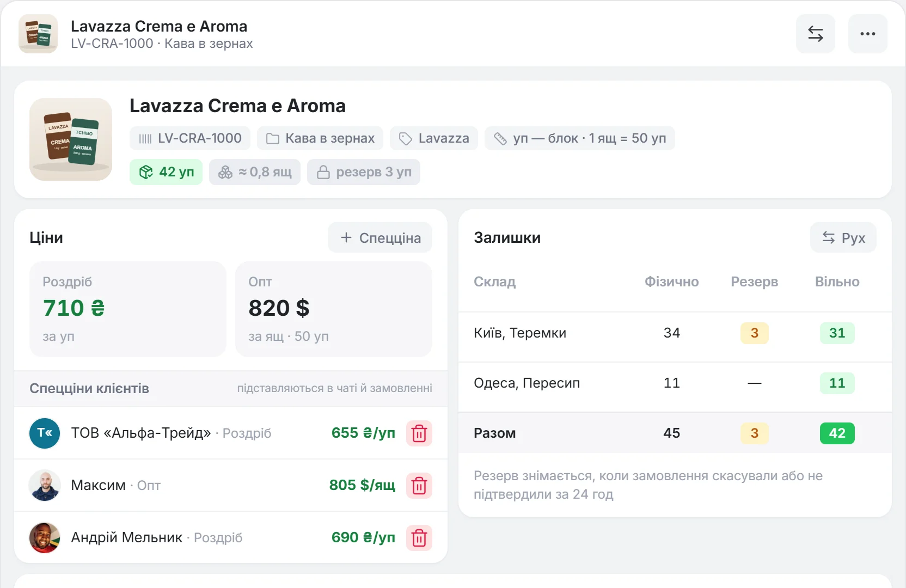The image size is (906, 588).
Task: Open the packaging units tag уп — блок
Action: pyautogui.click(x=580, y=138)
